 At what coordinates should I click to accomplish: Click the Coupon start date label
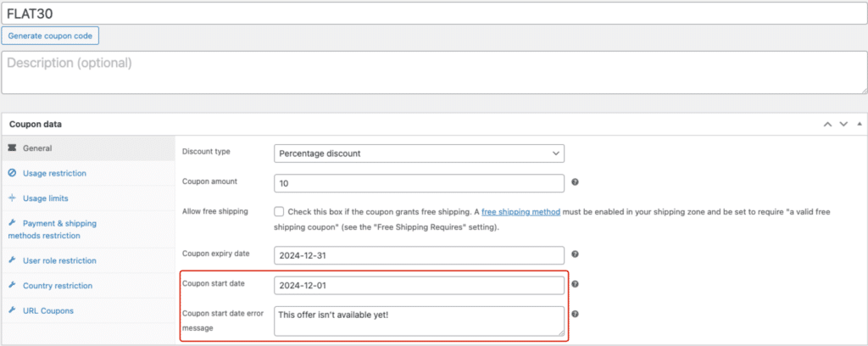tap(214, 283)
